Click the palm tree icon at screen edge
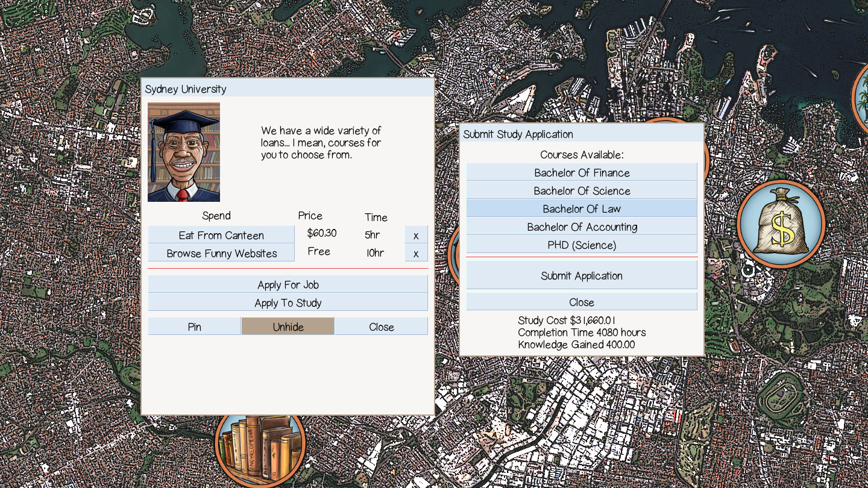The width and height of the screenshot is (868, 488). [861, 96]
